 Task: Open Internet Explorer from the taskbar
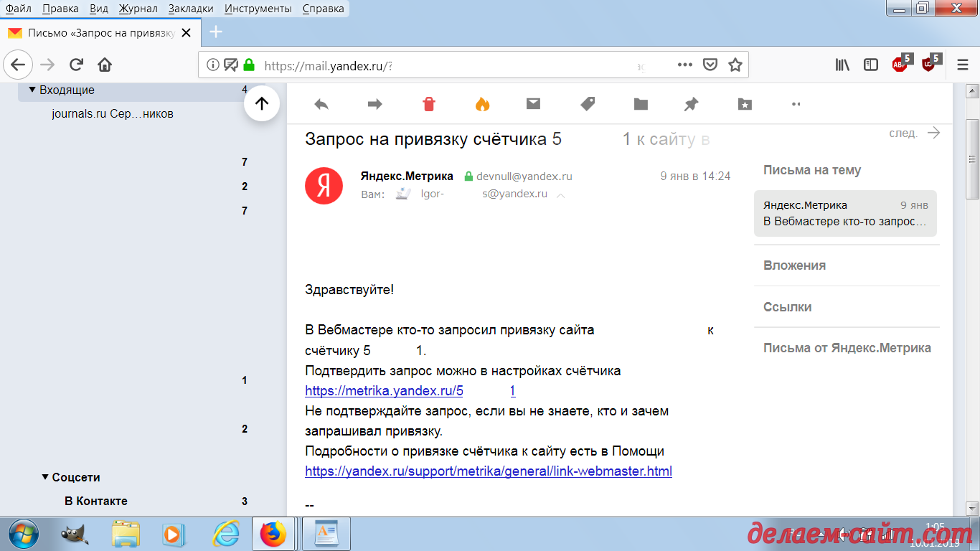pyautogui.click(x=226, y=534)
